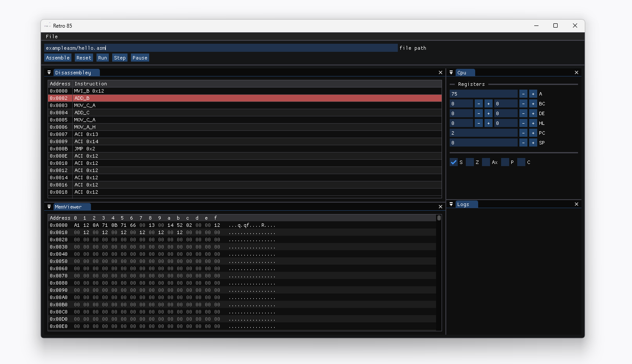
Task: Increment register E of DE pair
Action: (533, 113)
